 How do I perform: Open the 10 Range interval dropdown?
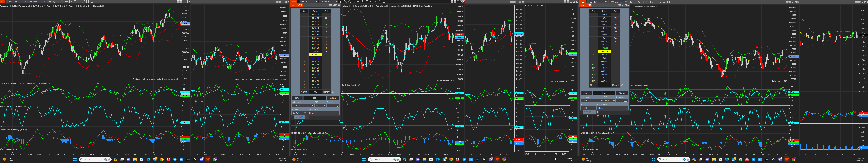37,2
